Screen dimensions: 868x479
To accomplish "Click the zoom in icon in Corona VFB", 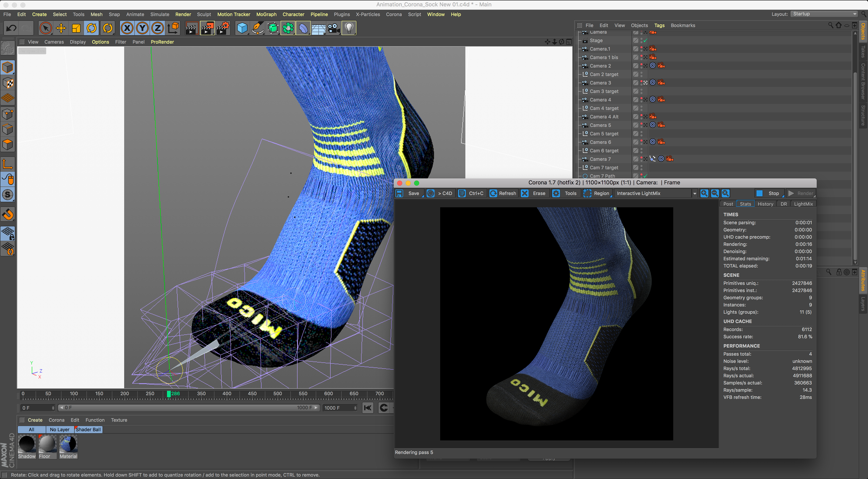I will (x=704, y=193).
